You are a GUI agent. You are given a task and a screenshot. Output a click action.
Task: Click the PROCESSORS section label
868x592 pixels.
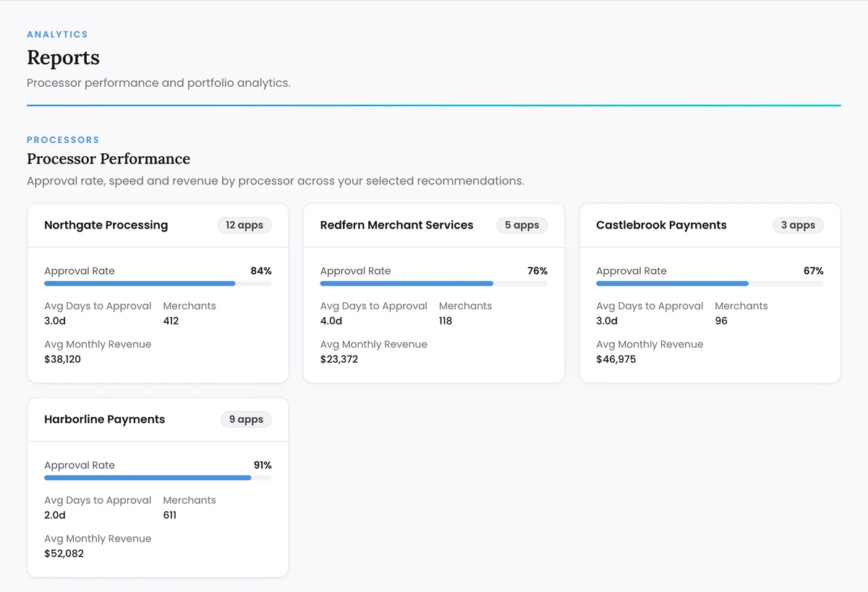tap(63, 140)
